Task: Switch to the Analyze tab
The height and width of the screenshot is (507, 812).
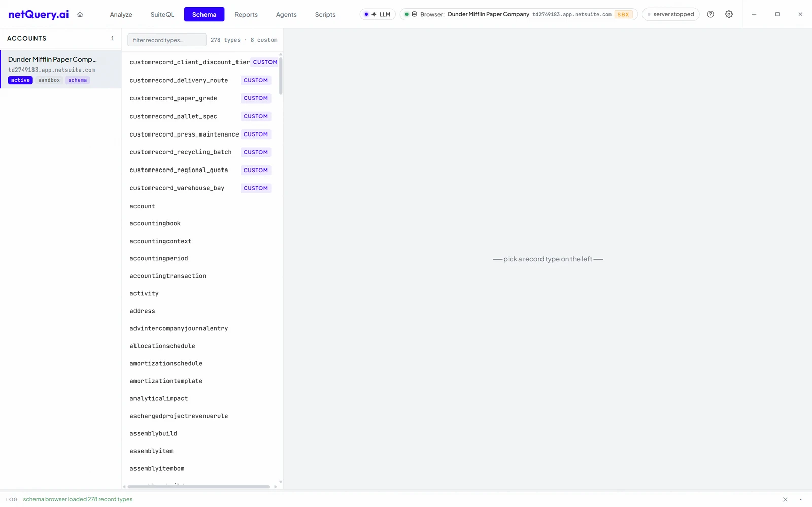Action: click(121, 14)
